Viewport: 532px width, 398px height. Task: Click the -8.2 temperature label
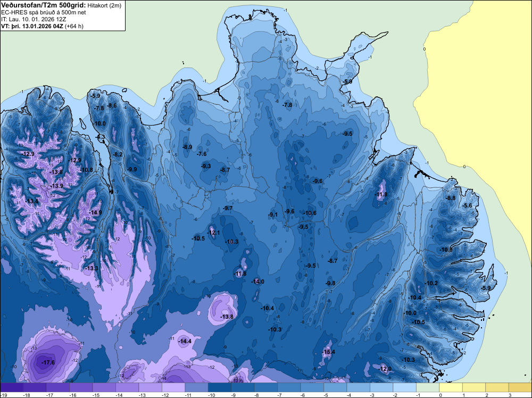pyautogui.click(x=118, y=154)
